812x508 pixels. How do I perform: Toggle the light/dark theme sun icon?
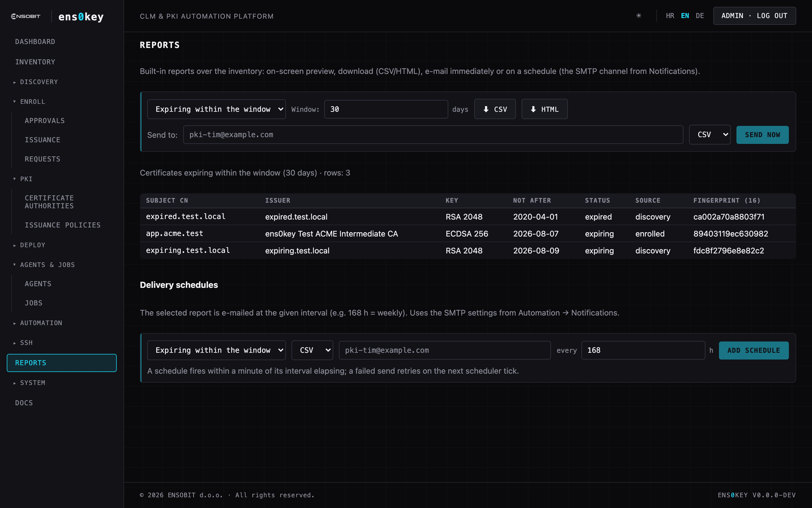pos(639,16)
